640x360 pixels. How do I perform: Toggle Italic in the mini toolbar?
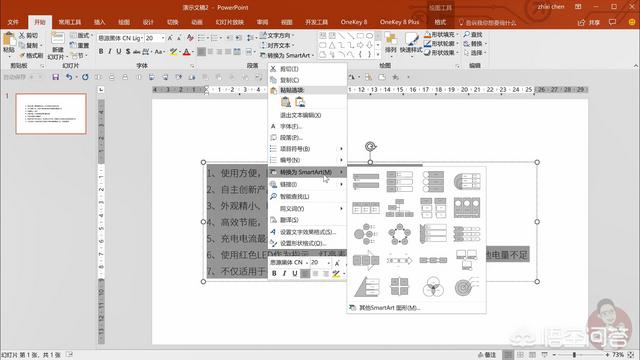[284, 273]
